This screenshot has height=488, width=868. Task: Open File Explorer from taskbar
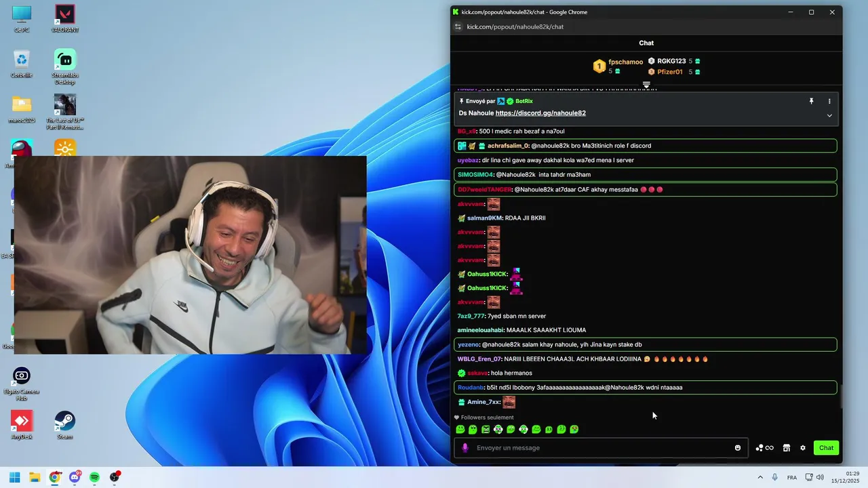35,477
